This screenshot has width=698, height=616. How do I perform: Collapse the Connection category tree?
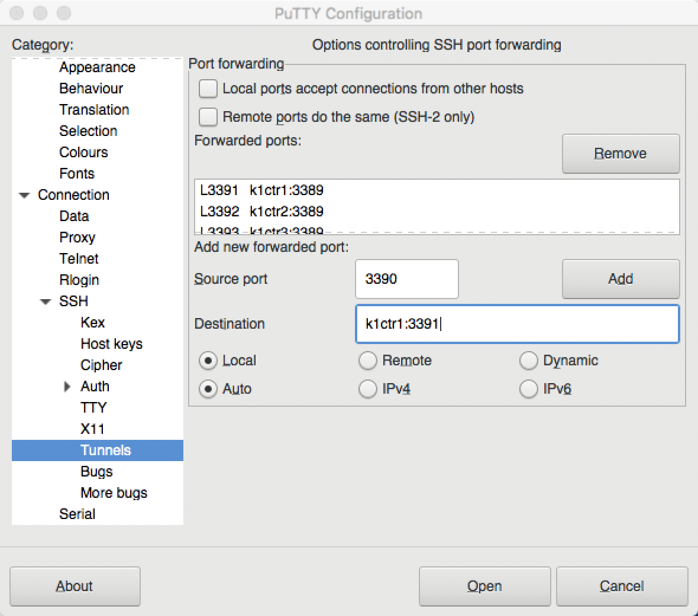(x=24, y=195)
